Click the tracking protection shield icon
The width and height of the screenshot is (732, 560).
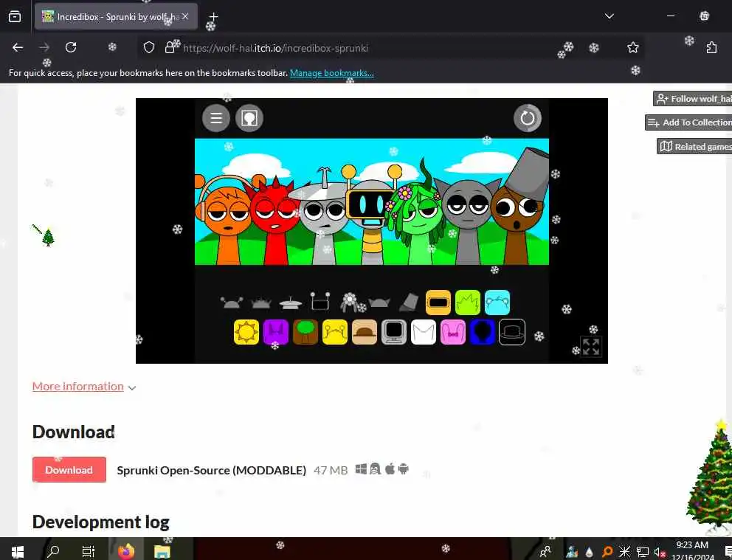point(149,48)
